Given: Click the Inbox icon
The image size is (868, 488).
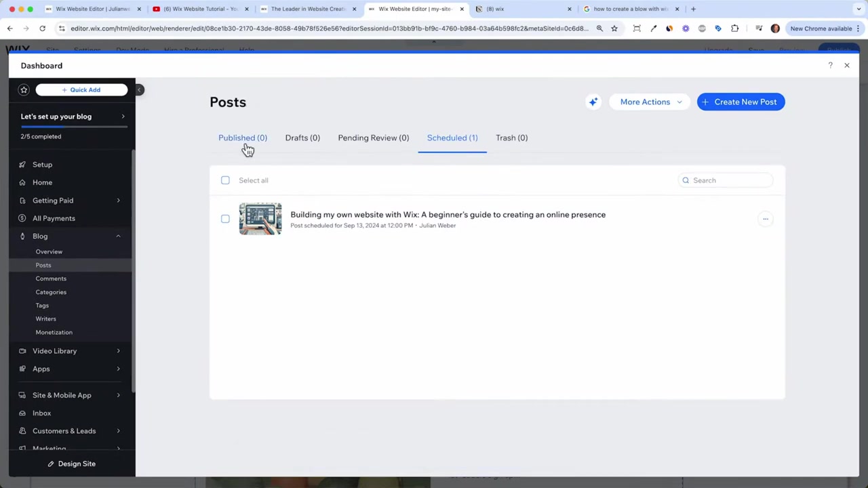Looking at the screenshot, I should [22, 413].
